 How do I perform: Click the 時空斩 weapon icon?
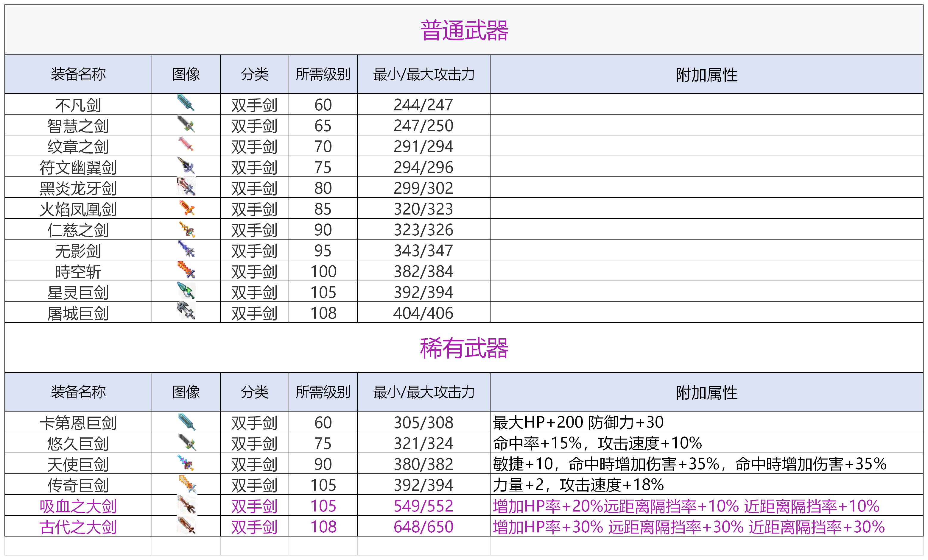(x=186, y=270)
